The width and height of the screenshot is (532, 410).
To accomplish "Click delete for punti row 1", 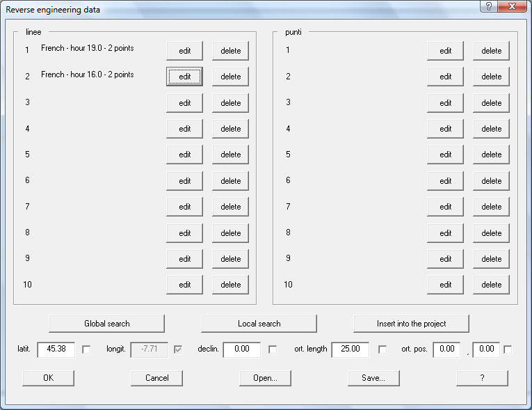I will [x=491, y=51].
